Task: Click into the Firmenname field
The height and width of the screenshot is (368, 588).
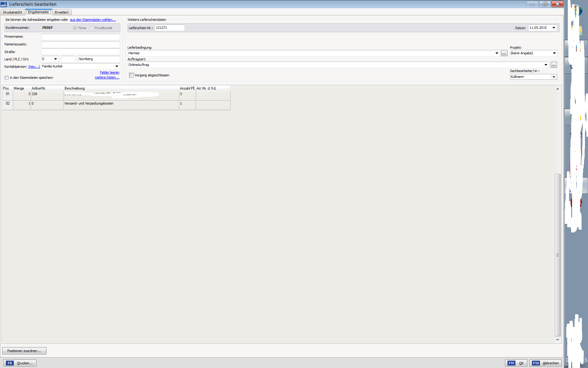Action: click(x=81, y=36)
